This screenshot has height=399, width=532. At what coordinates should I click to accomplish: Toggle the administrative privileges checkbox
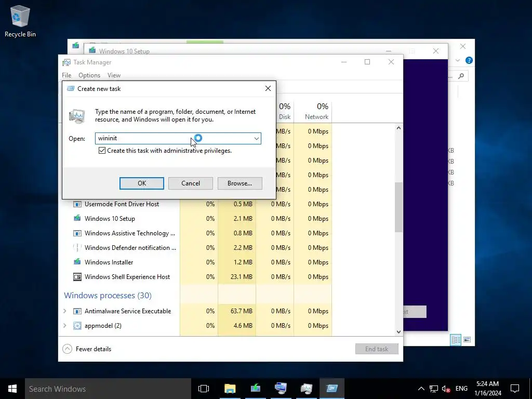pyautogui.click(x=102, y=151)
